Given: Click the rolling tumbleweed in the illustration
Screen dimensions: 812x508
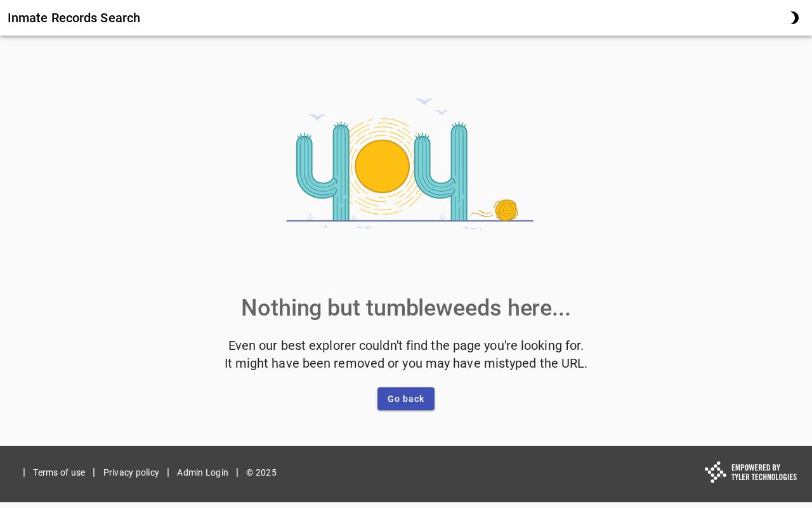Looking at the screenshot, I should [x=506, y=210].
